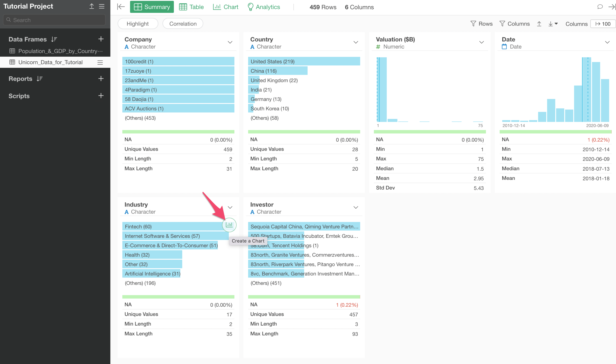This screenshot has height=364, width=616.
Task: Click the sort icon next to Data Frames
Action: coord(54,39)
